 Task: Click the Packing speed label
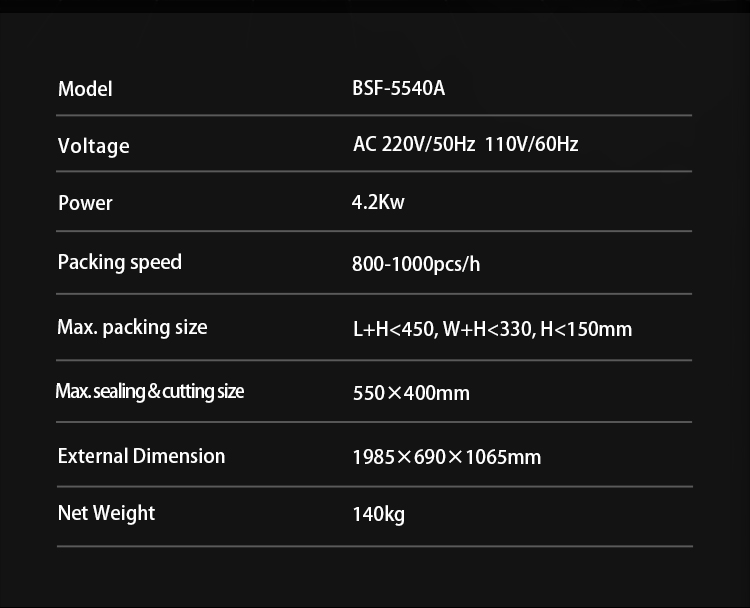click(120, 262)
